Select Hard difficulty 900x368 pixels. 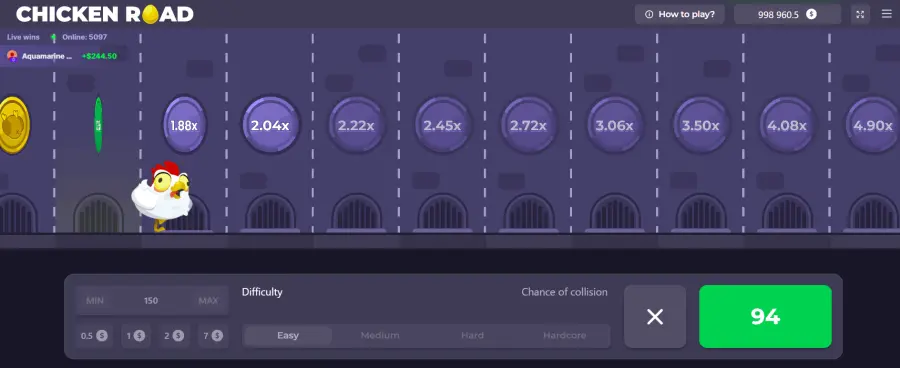[472, 335]
